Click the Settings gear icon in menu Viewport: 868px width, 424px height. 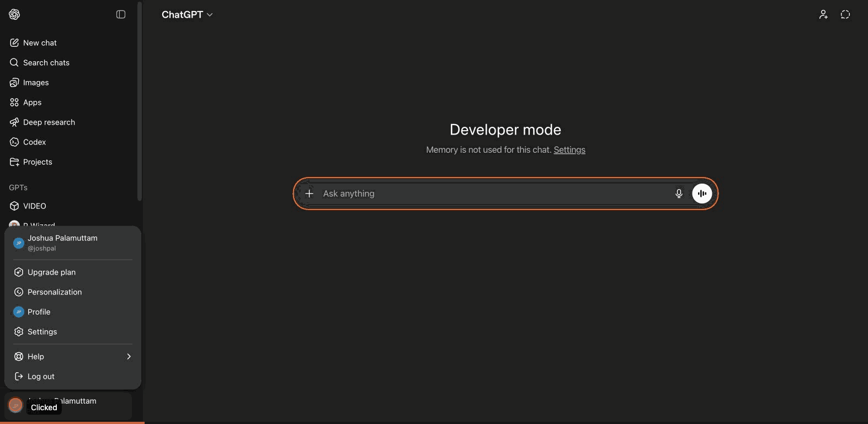point(19,331)
